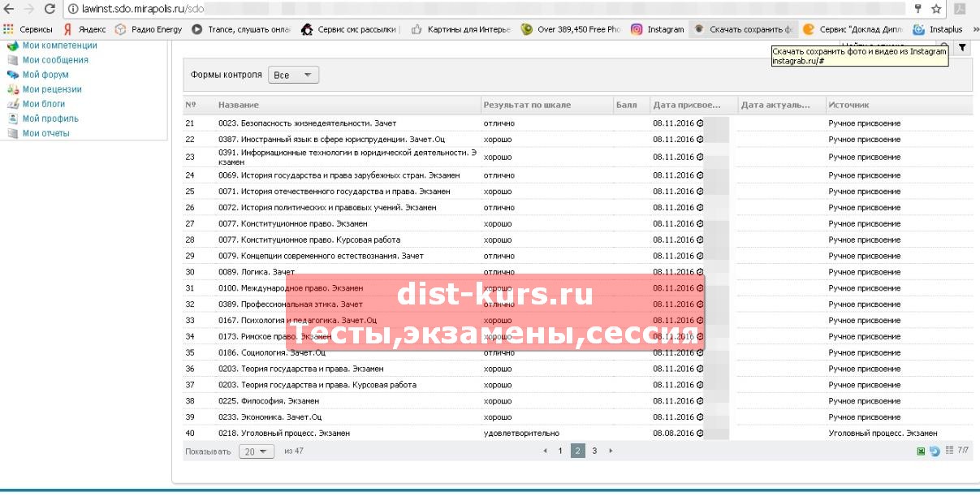
Task: Open the Сервисы apps shortcut
Action: 28,29
